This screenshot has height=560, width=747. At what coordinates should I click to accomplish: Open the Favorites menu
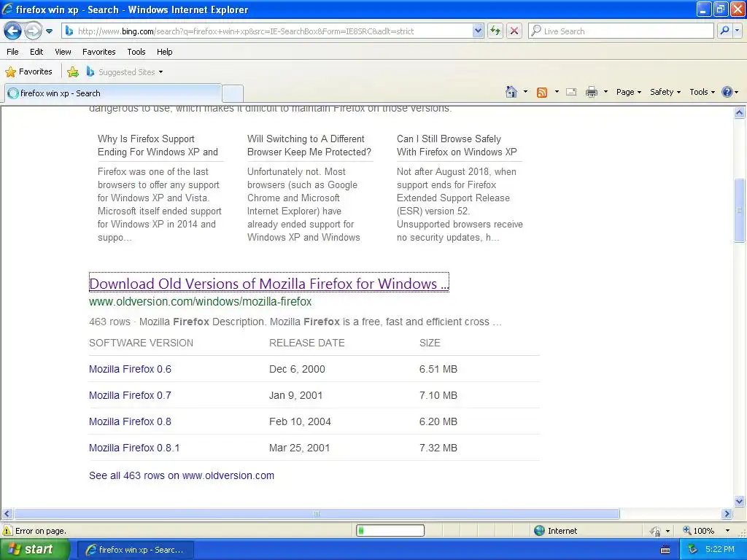[99, 52]
